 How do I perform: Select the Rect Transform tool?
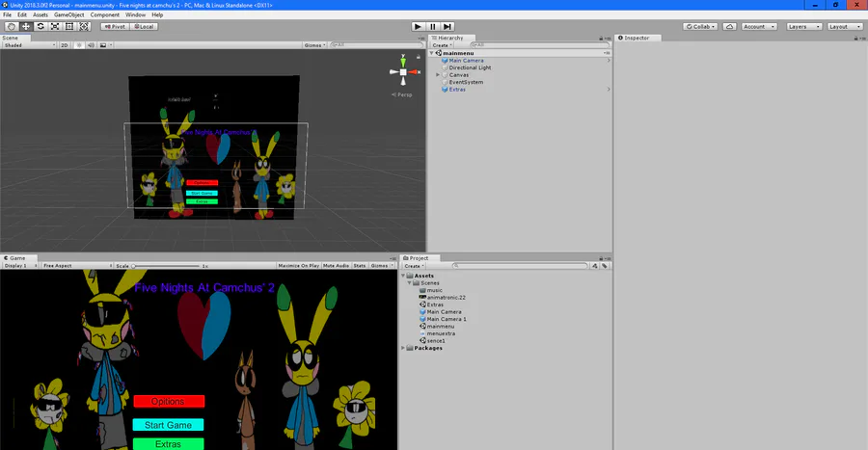click(x=69, y=27)
